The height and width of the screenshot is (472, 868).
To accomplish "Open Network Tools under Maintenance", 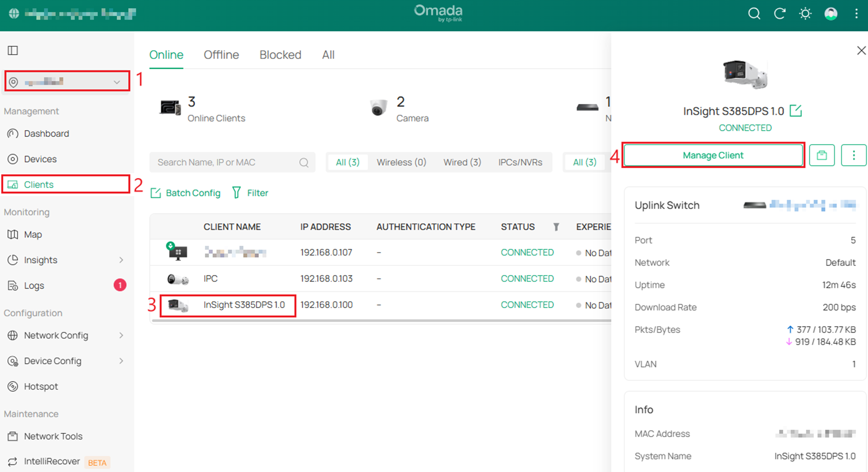I will click(53, 436).
